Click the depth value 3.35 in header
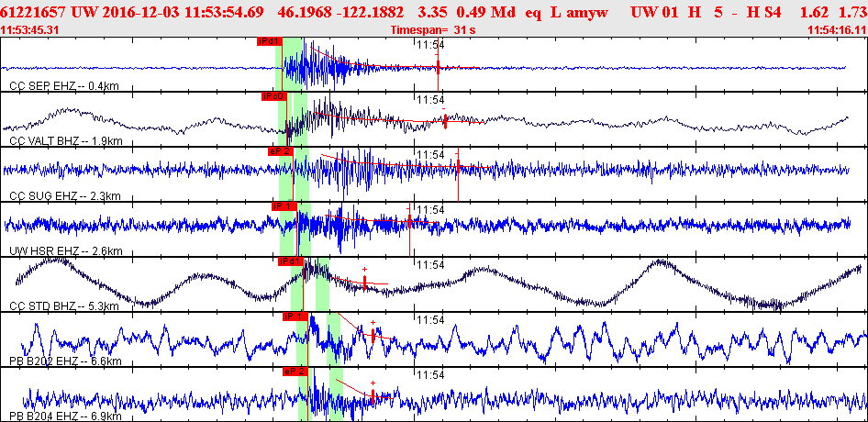 [432, 12]
